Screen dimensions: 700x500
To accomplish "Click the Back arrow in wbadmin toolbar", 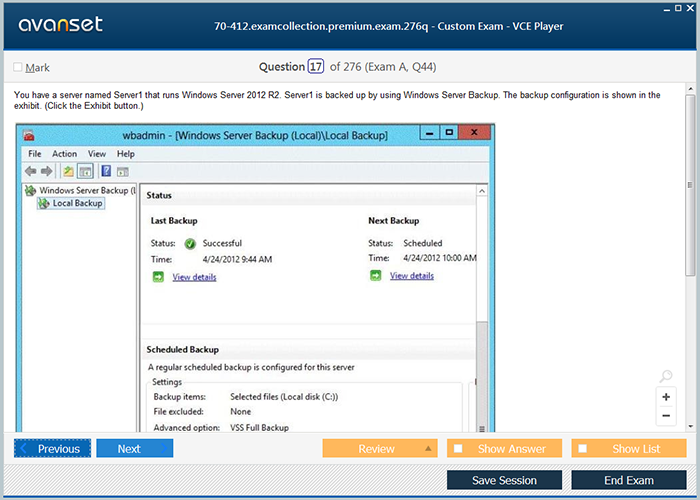I will coord(30,171).
